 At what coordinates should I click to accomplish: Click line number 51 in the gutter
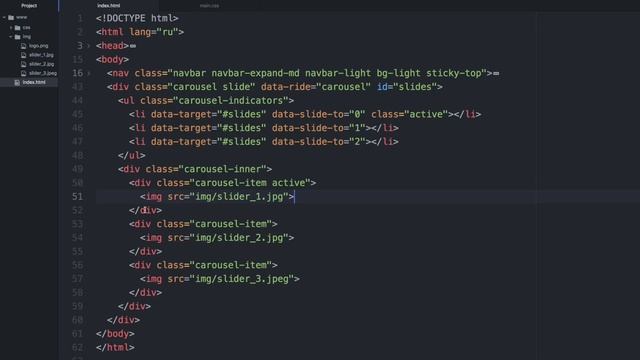point(78,197)
